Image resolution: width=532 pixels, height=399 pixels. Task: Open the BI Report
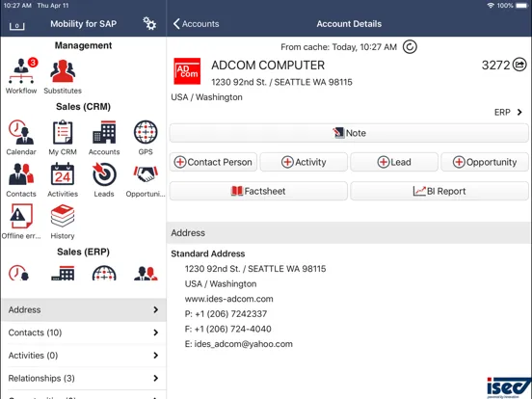(439, 191)
